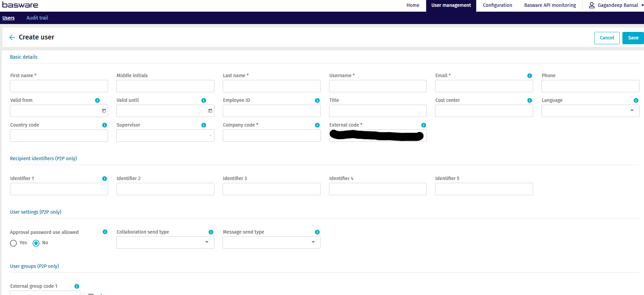Open the Valid until calendar picker

click(x=210, y=111)
